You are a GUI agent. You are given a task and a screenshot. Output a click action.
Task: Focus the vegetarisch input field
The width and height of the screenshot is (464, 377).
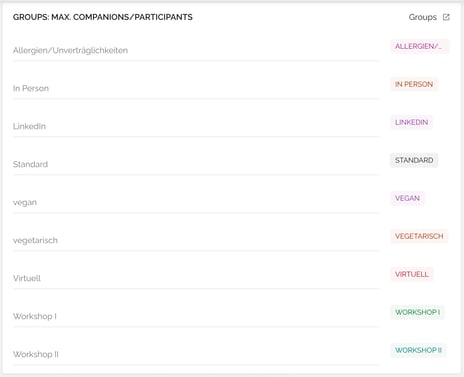point(196,241)
